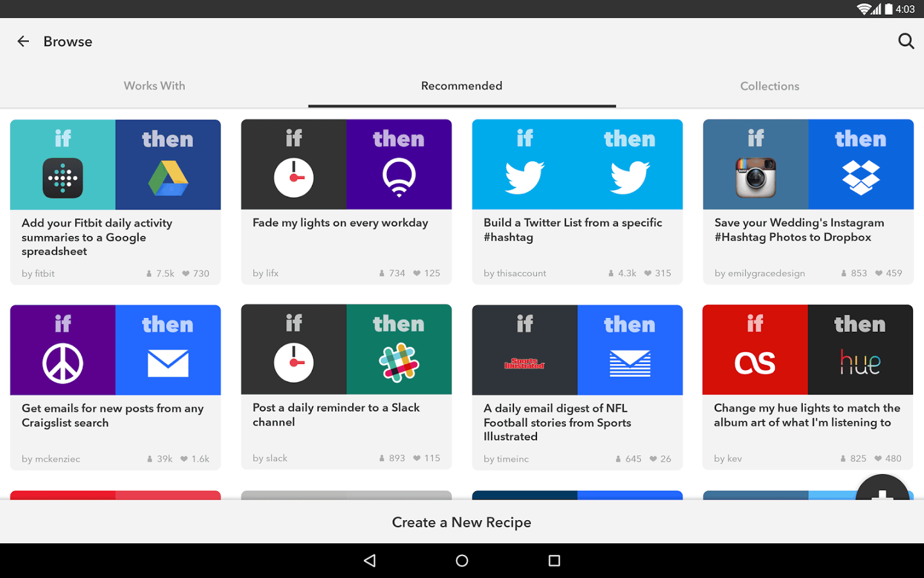Click author 'by lifx'

266,273
